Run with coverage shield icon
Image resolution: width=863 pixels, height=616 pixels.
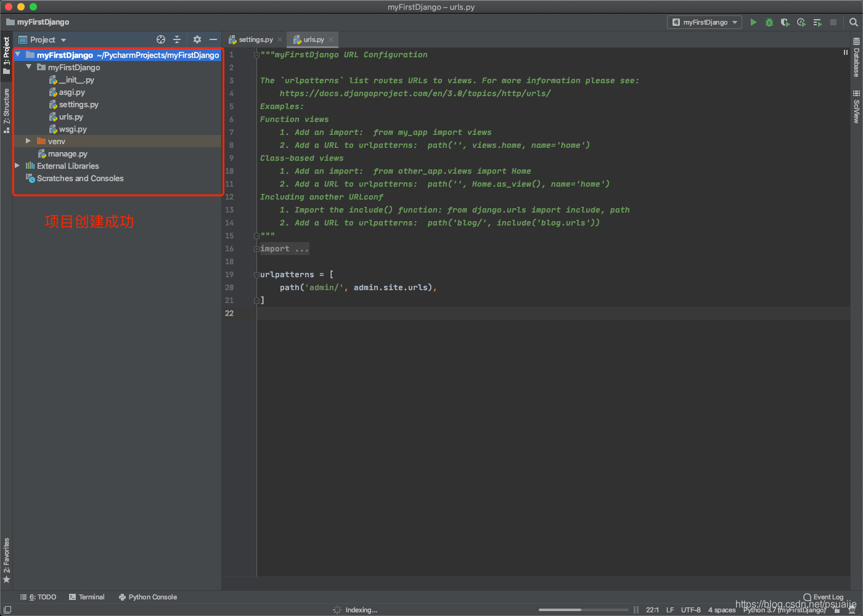click(x=785, y=22)
